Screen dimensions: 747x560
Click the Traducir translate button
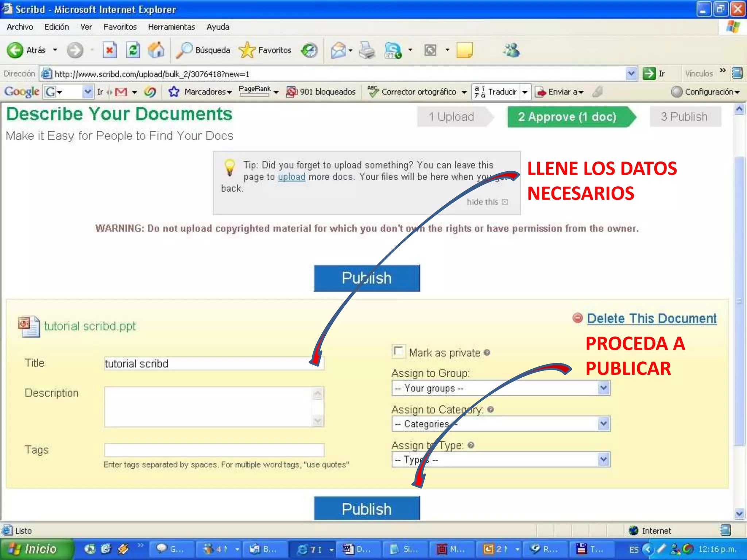click(x=495, y=92)
